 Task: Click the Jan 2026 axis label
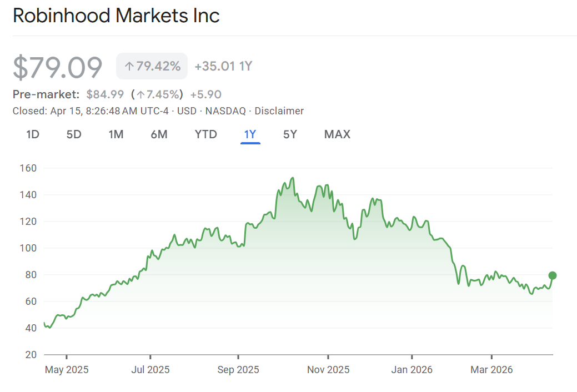(412, 370)
